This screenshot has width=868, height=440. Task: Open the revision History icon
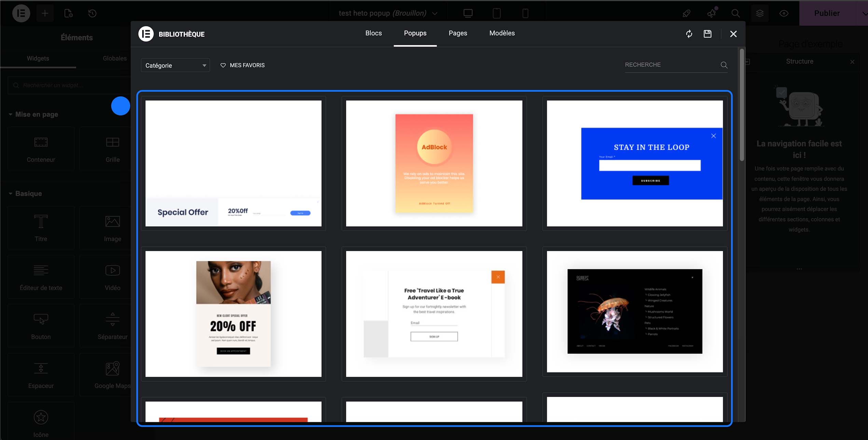pos(92,13)
